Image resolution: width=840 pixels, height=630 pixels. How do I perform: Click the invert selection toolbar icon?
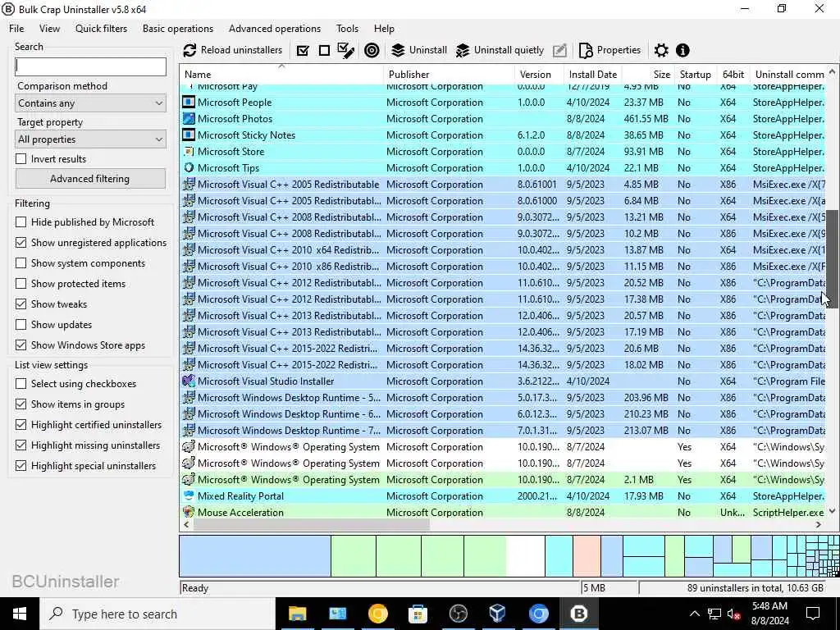(x=346, y=50)
